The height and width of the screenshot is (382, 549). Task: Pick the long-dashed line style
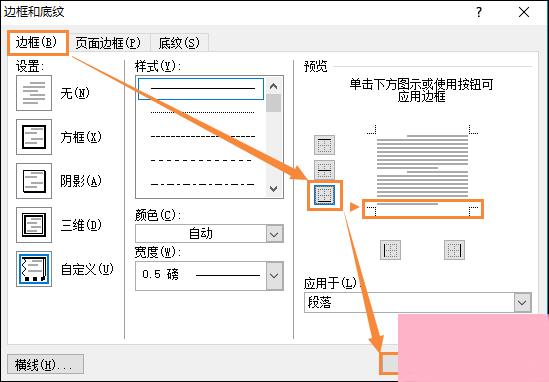pyautogui.click(x=201, y=161)
